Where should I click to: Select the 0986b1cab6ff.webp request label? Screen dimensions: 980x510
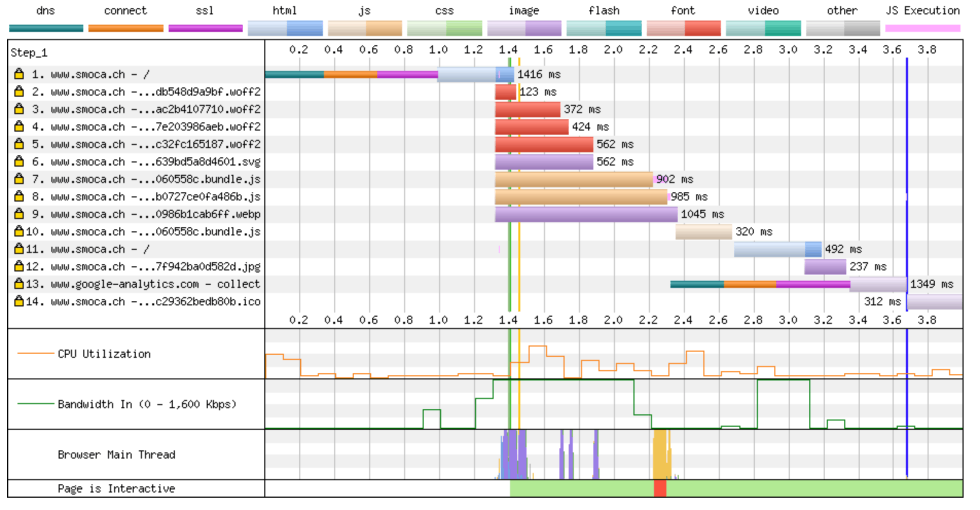[146, 214]
